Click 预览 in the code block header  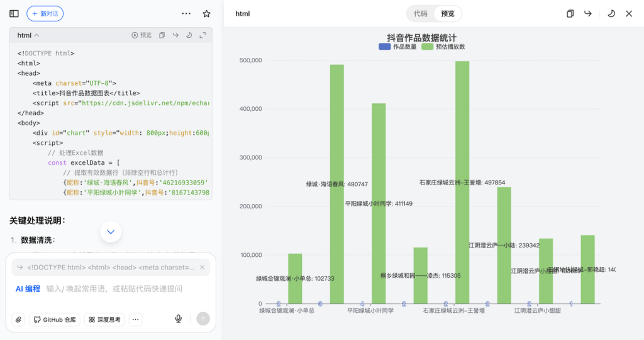(x=142, y=35)
